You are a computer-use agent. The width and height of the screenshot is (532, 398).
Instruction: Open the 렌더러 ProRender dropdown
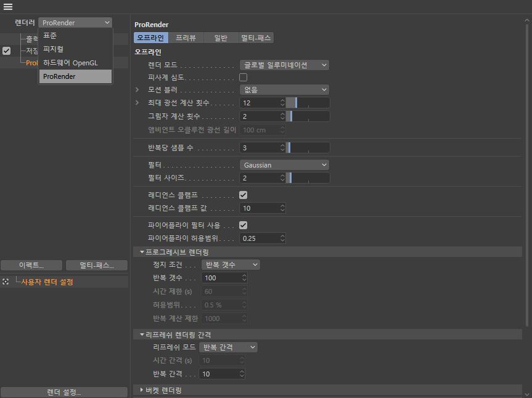pos(75,23)
